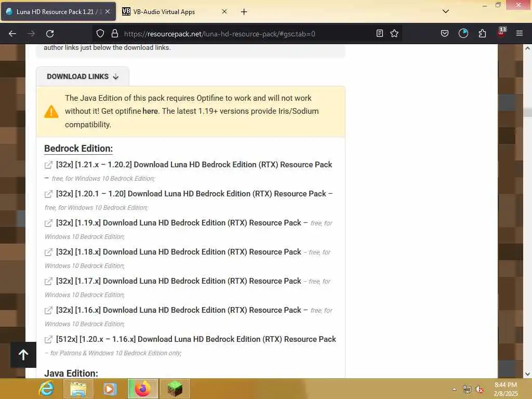Follow the optifine 'here' link
532x399 pixels.
pos(150,111)
